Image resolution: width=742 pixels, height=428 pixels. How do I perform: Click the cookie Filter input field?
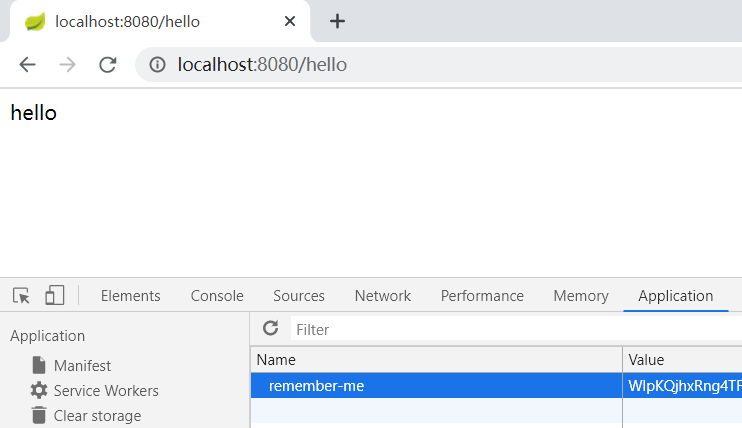(x=516, y=329)
